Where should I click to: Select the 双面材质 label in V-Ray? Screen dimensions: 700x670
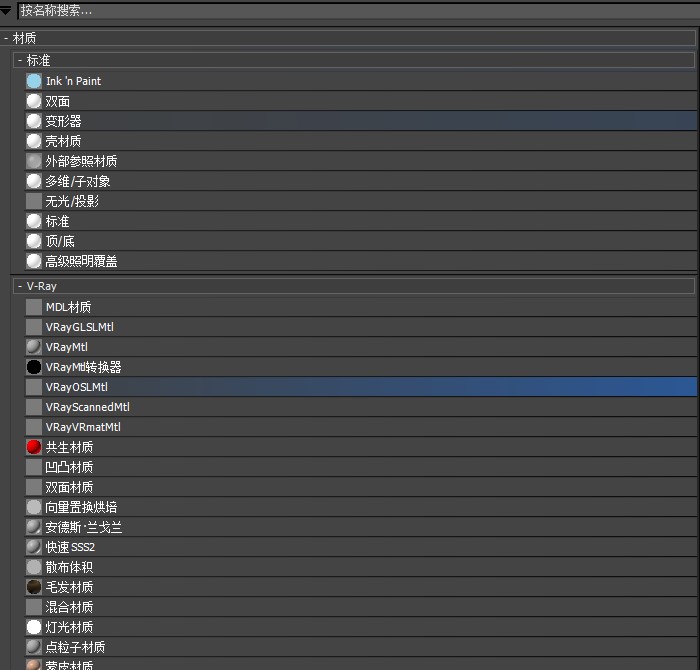click(x=69, y=487)
